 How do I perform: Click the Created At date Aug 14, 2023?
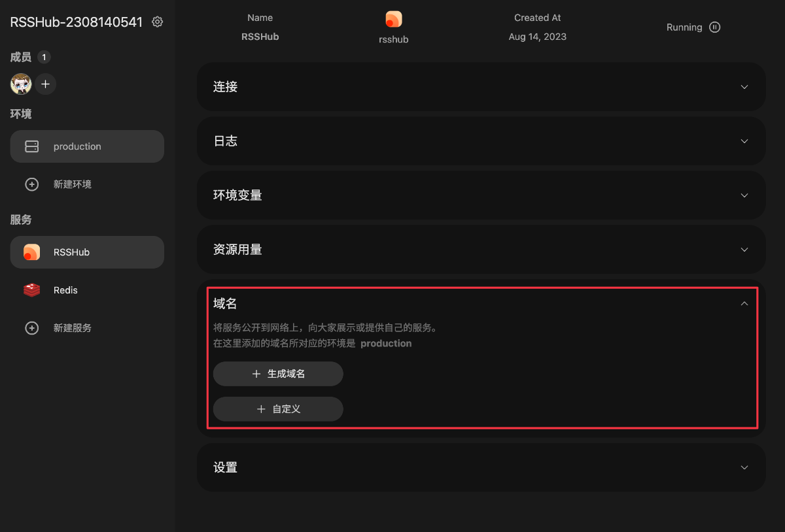[x=538, y=37]
